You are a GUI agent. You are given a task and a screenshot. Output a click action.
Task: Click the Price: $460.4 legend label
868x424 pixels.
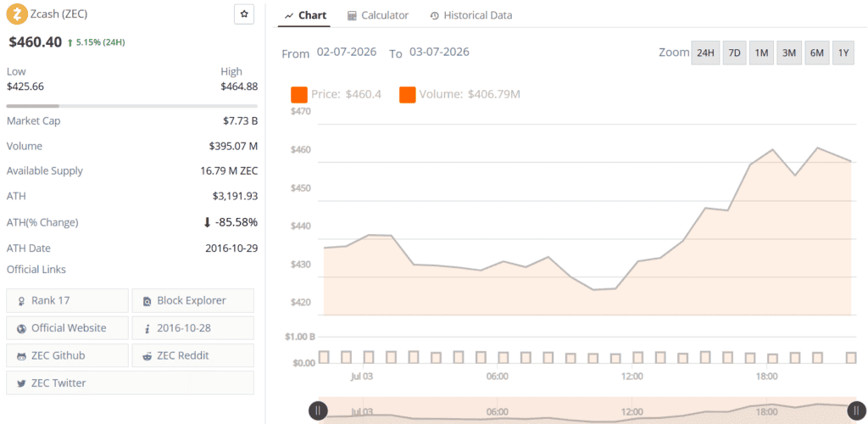tap(346, 95)
